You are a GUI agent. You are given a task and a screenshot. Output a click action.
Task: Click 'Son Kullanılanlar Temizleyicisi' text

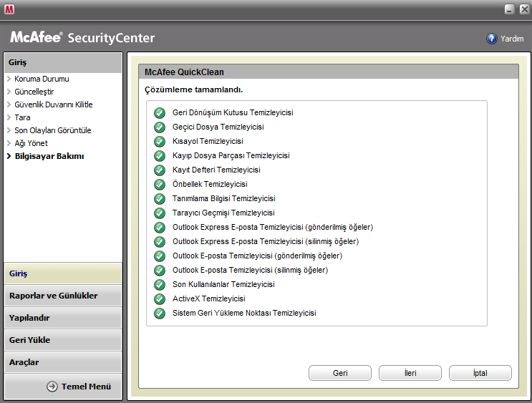click(x=223, y=284)
